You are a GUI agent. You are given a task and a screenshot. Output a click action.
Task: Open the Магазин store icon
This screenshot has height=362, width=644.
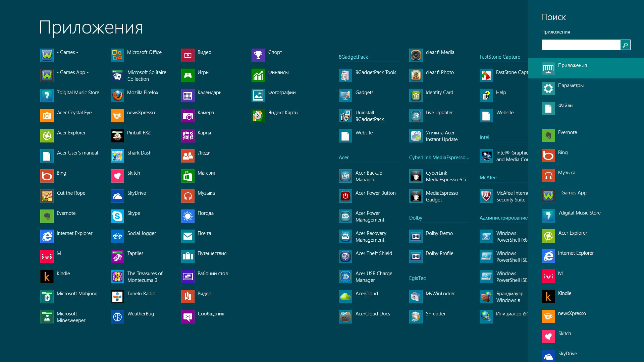[187, 176]
